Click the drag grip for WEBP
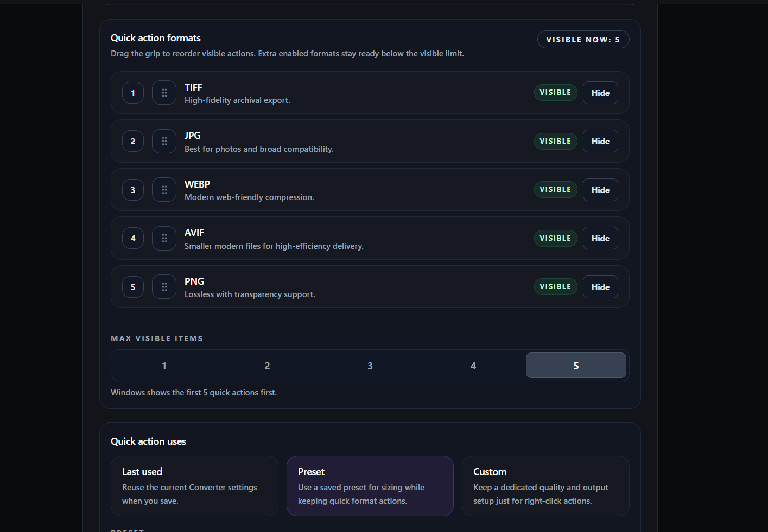Viewport: 768px width, 532px height. (164, 190)
